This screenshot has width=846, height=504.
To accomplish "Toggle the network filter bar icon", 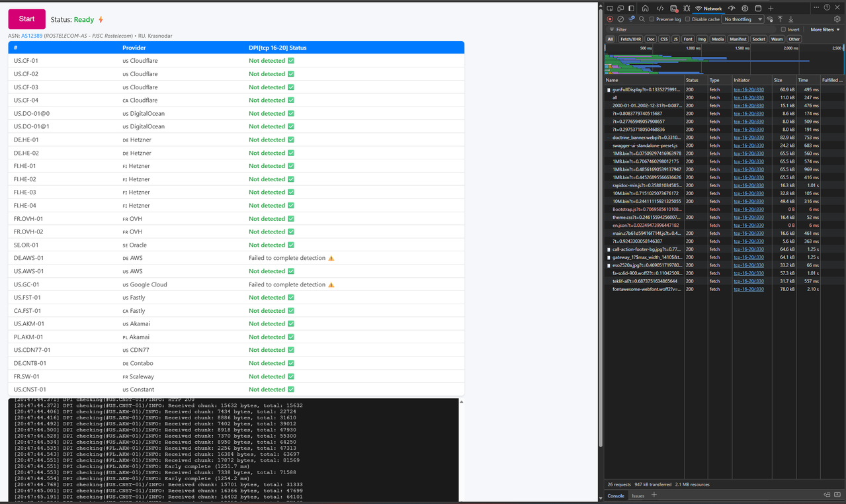I will [x=631, y=19].
